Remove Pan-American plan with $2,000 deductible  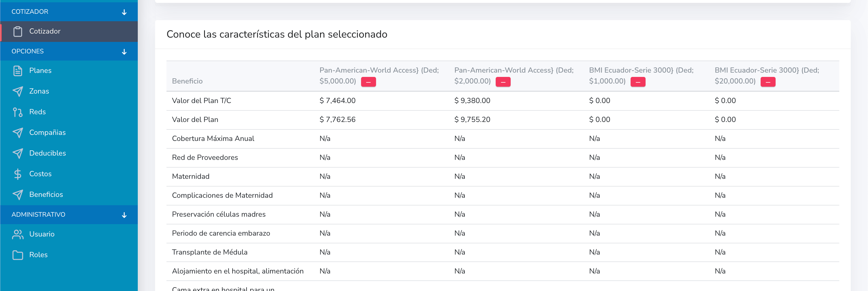(503, 82)
